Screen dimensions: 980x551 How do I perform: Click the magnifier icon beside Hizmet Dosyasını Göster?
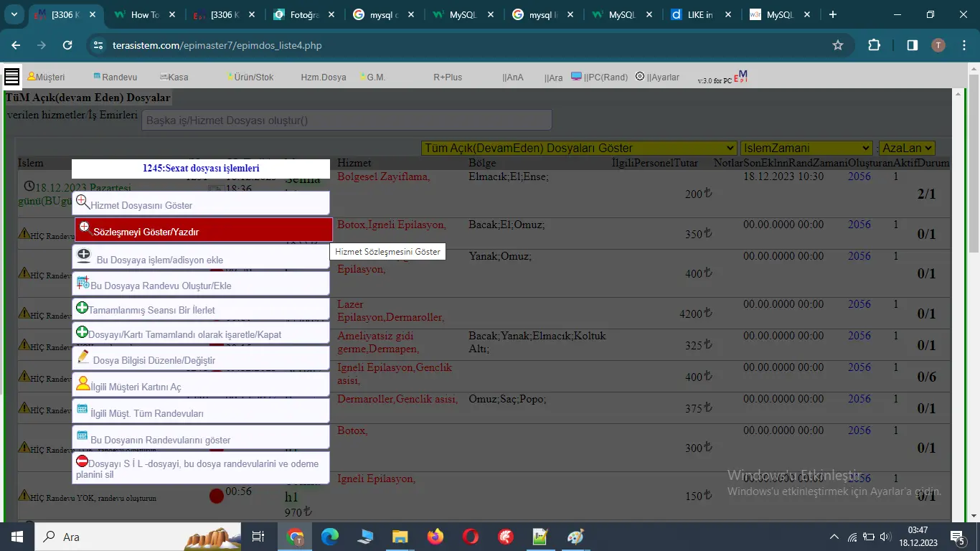tap(83, 202)
